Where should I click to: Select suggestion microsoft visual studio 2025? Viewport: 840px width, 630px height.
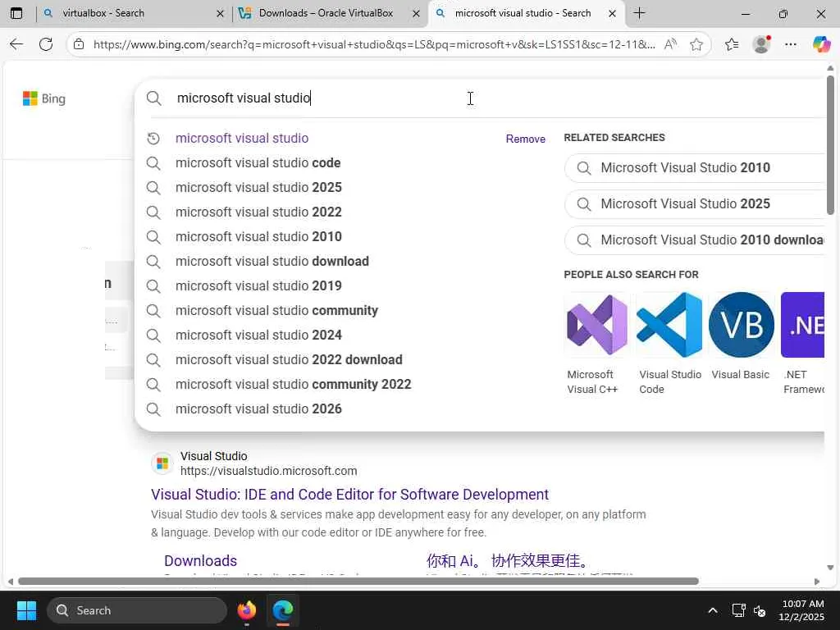tap(258, 188)
